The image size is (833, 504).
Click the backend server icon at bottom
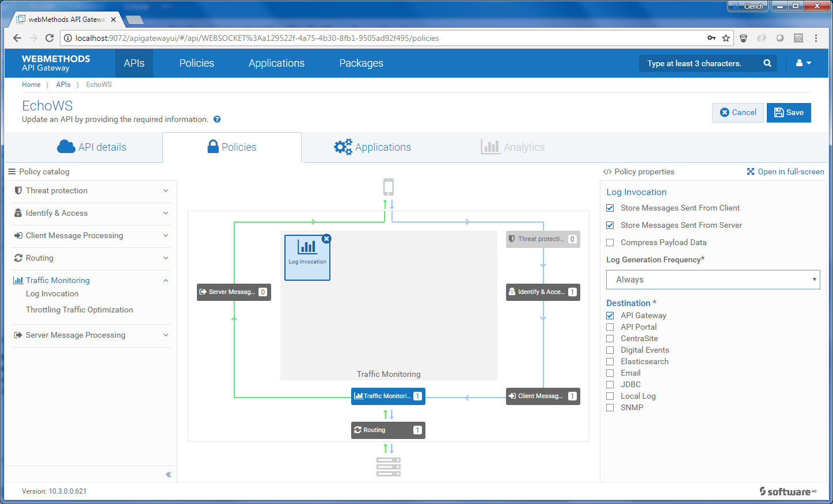(x=389, y=467)
